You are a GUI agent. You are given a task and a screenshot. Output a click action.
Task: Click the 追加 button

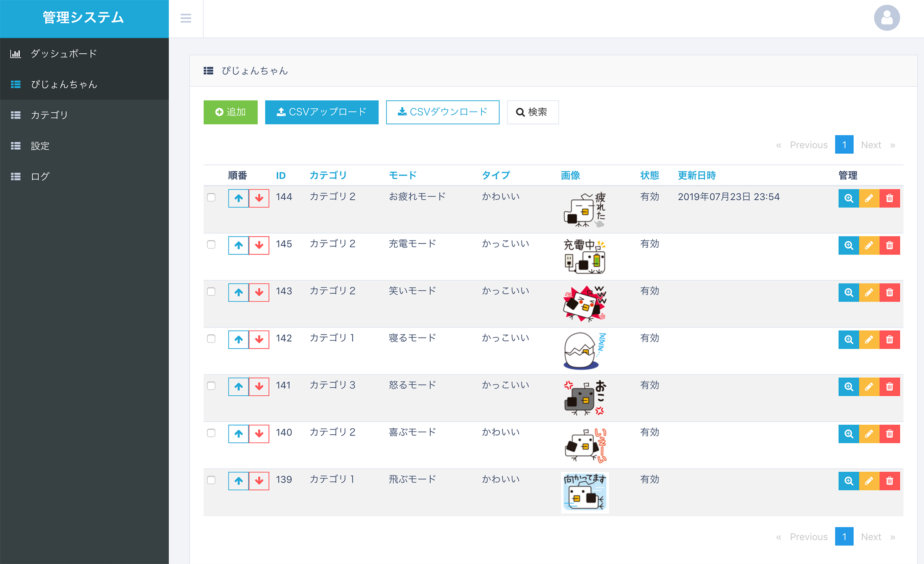[x=232, y=112]
